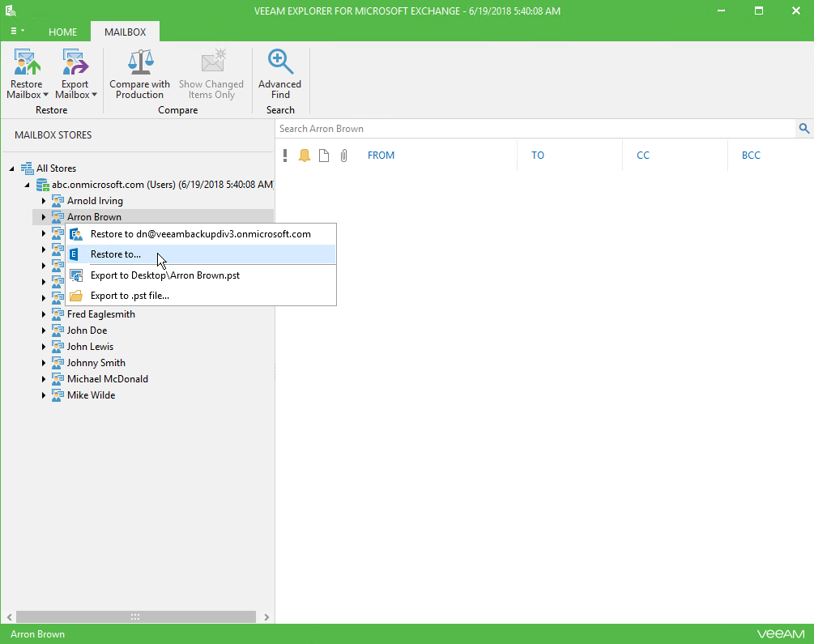Select Arnold Irving in tree
814x644 pixels.
[x=95, y=200]
